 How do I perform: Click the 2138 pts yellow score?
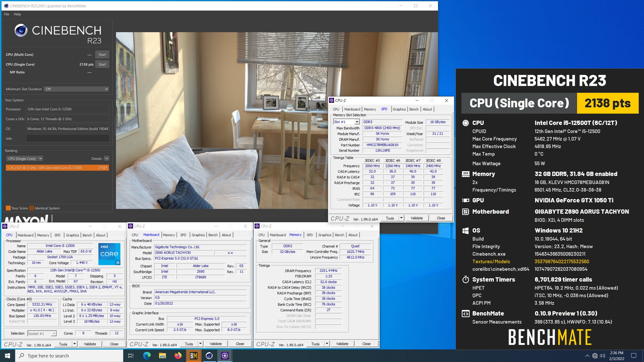[608, 103]
